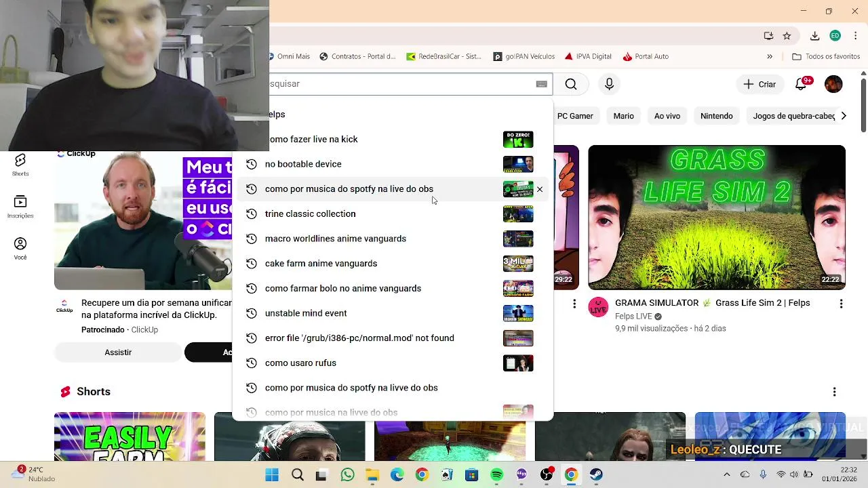Open the Omni Mais bookmark
The height and width of the screenshot is (488, 868).
[290, 56]
